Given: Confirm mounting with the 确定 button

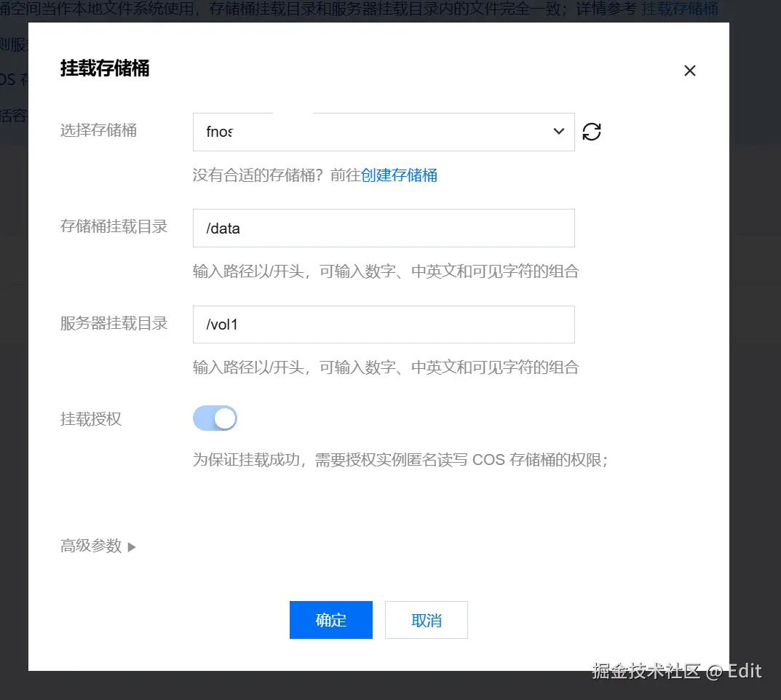Looking at the screenshot, I should point(331,620).
